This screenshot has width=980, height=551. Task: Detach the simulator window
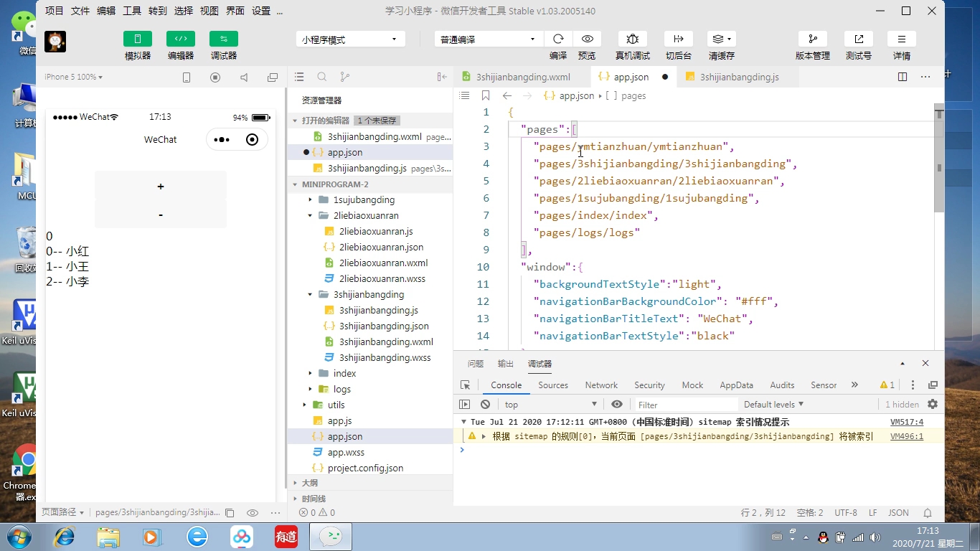[x=273, y=77]
